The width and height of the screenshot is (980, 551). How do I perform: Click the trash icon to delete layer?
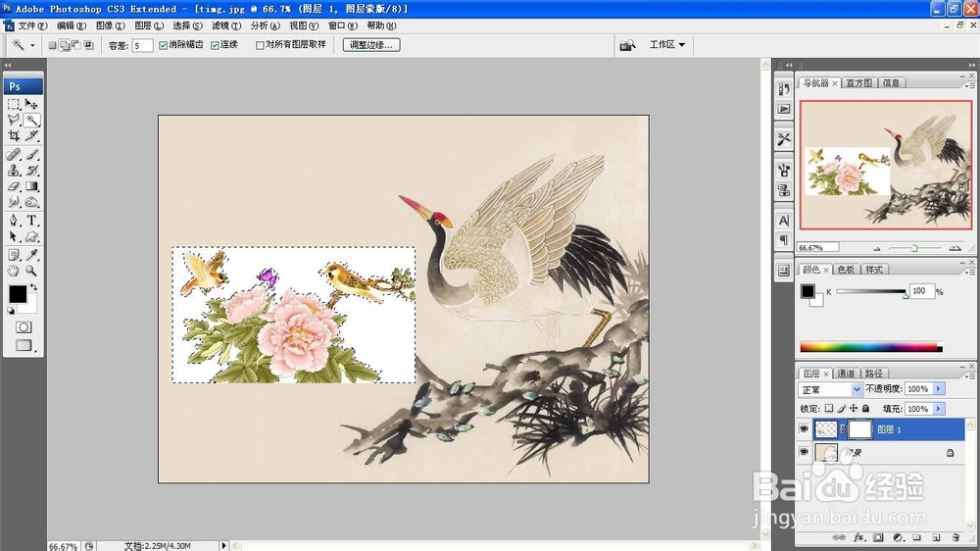point(955,537)
